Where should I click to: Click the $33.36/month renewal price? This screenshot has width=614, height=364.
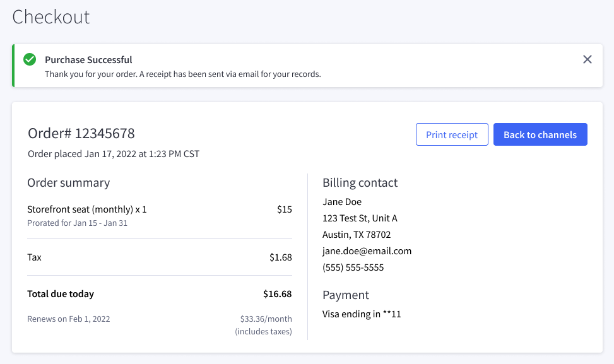266,319
